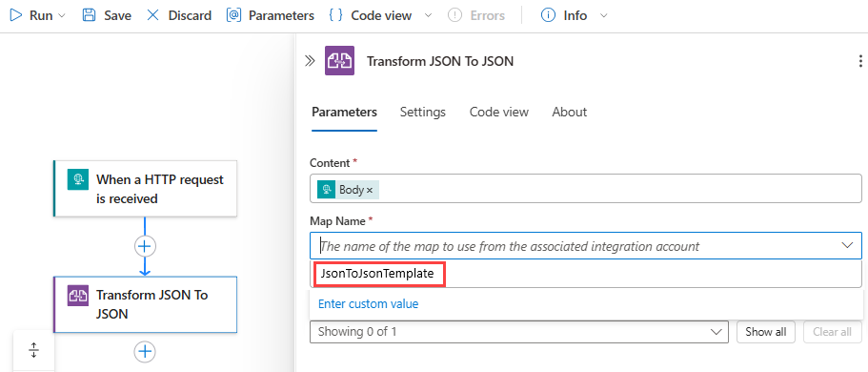Switch to the Settings tab
868x372 pixels.
pyautogui.click(x=423, y=112)
